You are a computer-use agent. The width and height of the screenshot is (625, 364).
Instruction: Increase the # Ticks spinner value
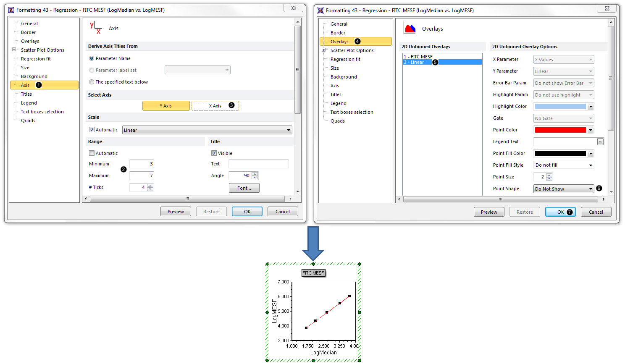[150, 186]
